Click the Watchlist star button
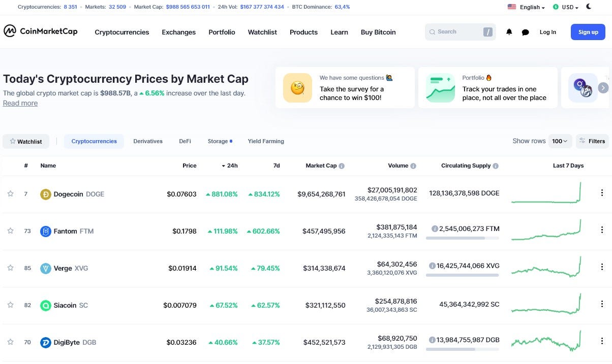Screen dimensions: 612x364 pyautogui.click(x=26, y=141)
